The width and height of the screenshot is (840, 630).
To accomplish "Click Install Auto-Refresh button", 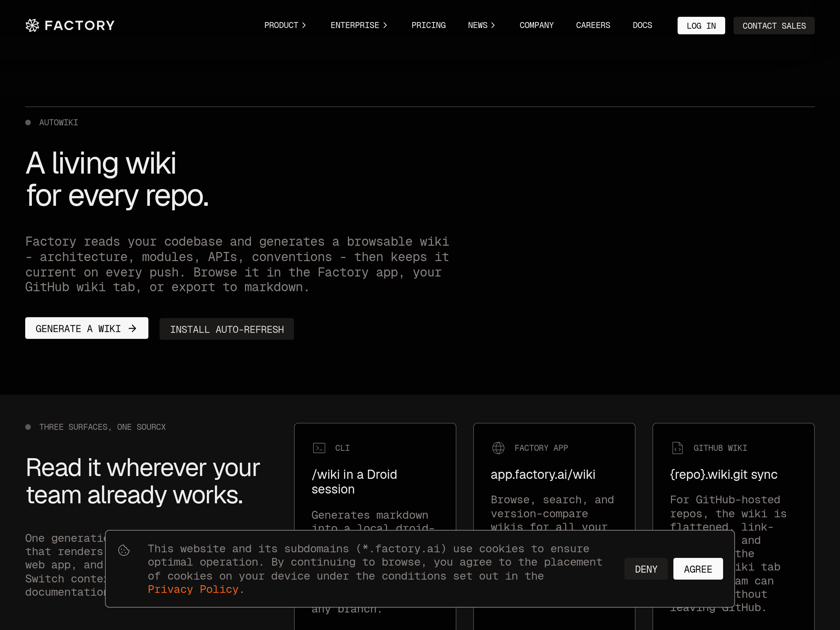I will 227,329.
